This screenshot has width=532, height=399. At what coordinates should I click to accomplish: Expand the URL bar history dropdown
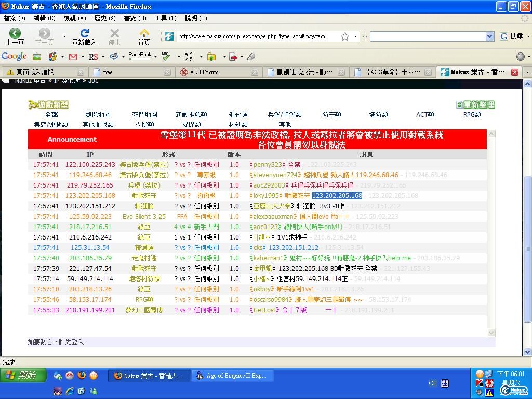[356, 36]
